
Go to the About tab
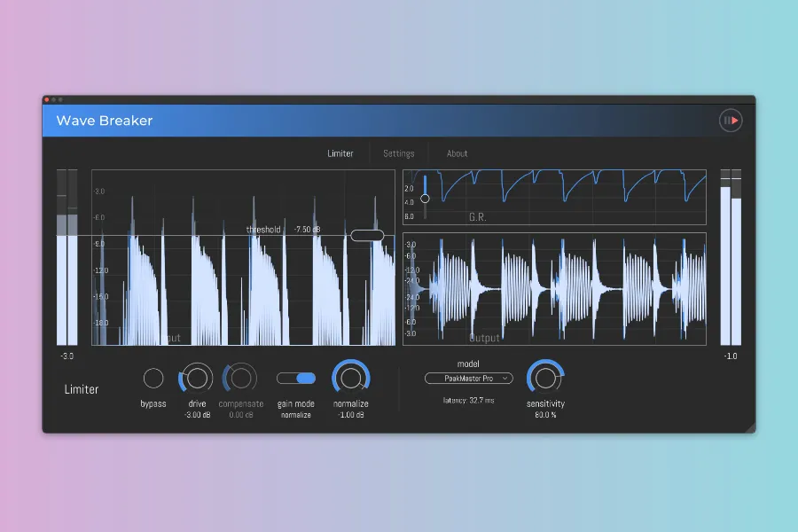(x=457, y=153)
